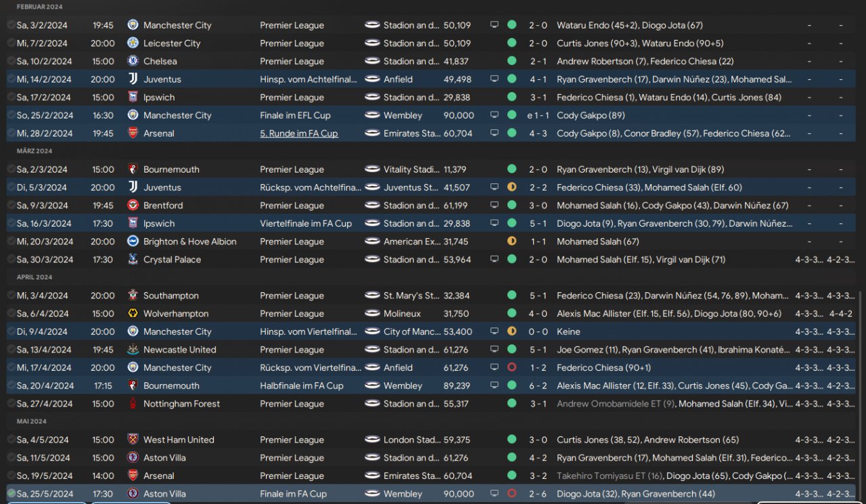Click the vertical scrollbar on the fixtures list

coord(860,396)
